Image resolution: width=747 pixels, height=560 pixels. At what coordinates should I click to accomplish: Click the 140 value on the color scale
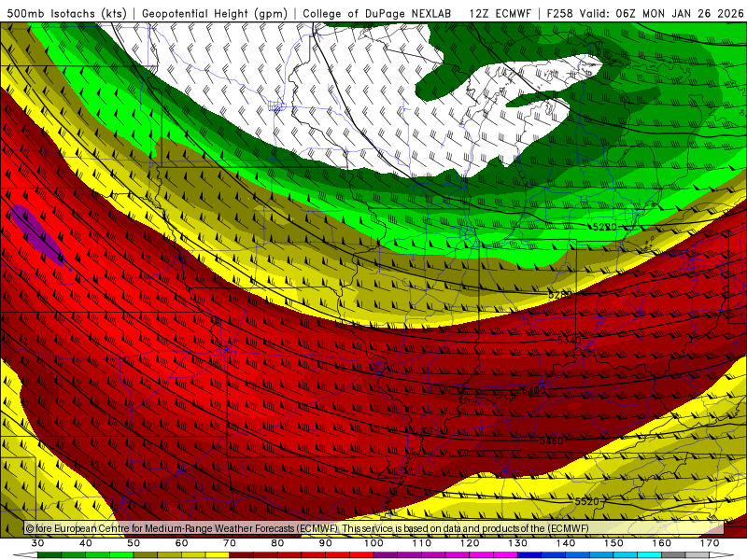coord(566,543)
